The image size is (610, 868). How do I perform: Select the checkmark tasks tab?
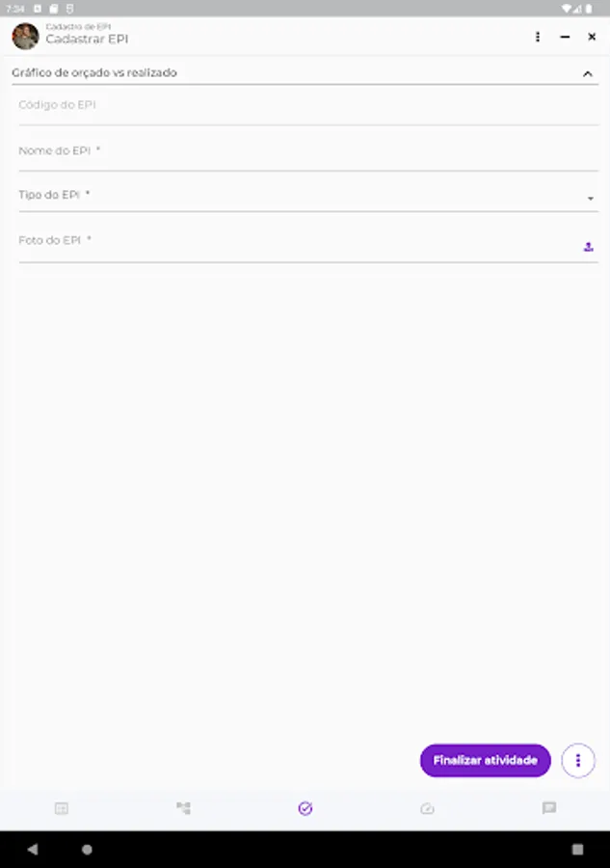(x=305, y=808)
